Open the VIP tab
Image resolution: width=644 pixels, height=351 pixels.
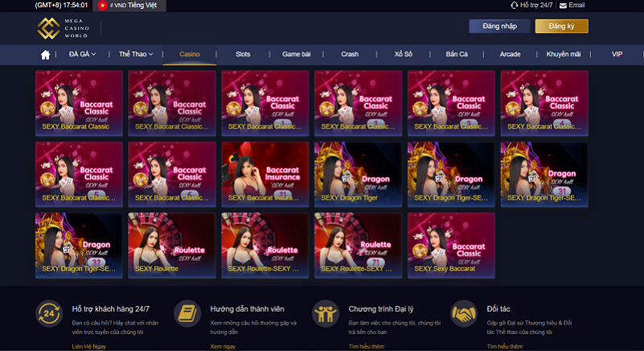click(x=617, y=54)
